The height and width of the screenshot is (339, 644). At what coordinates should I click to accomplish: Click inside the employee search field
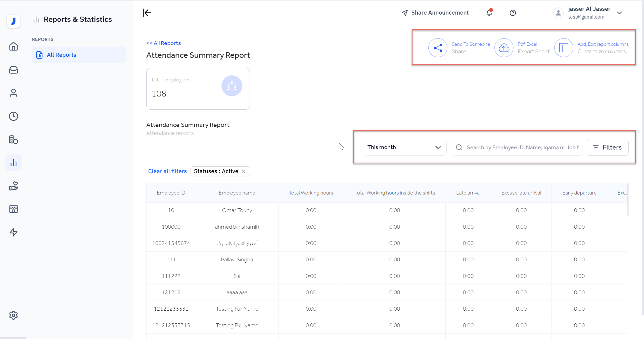pos(517,147)
